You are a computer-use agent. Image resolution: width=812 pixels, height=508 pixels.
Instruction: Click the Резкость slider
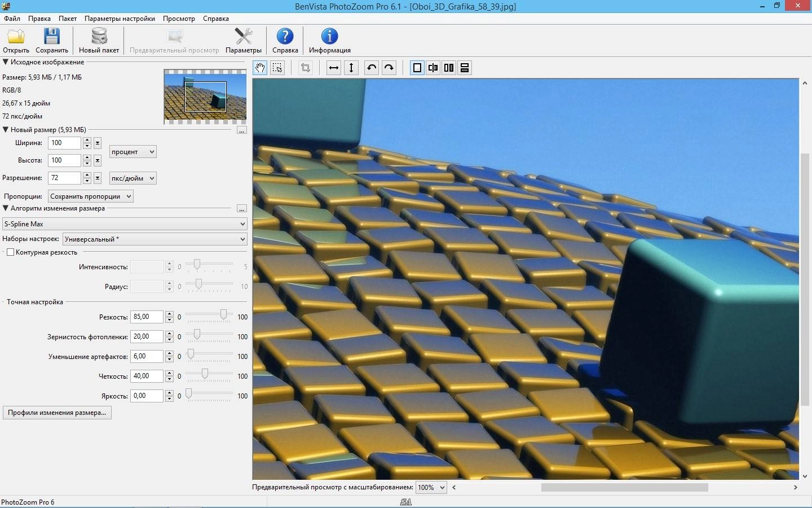pos(209,315)
